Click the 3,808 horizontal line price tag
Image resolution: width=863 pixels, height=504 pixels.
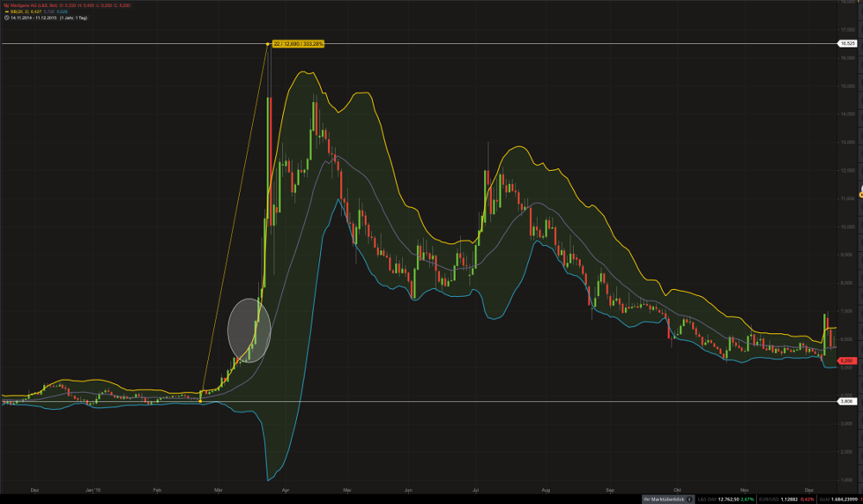[x=847, y=401]
